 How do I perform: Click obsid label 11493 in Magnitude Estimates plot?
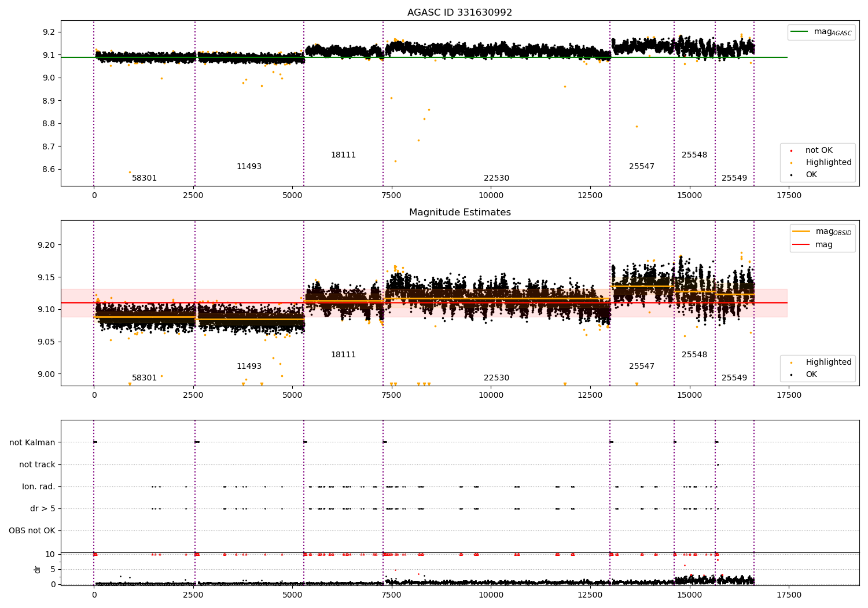tap(249, 367)
